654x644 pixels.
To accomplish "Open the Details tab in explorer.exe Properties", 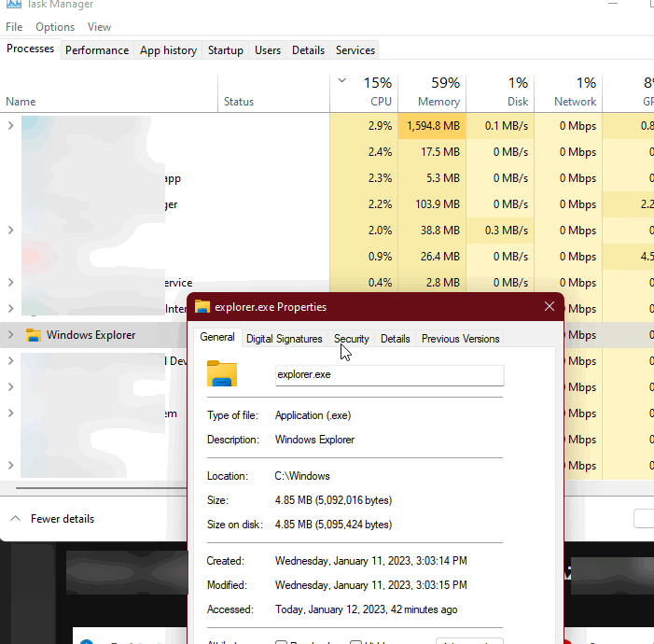I will [395, 339].
